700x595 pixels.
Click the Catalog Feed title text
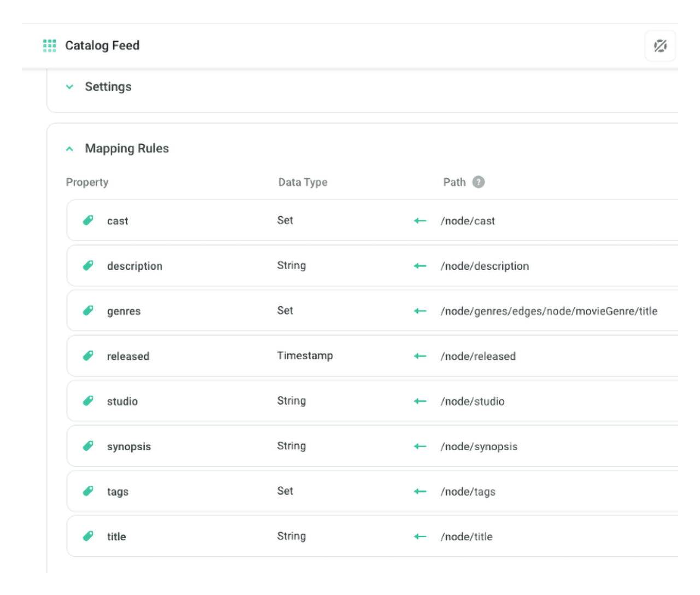coord(102,45)
